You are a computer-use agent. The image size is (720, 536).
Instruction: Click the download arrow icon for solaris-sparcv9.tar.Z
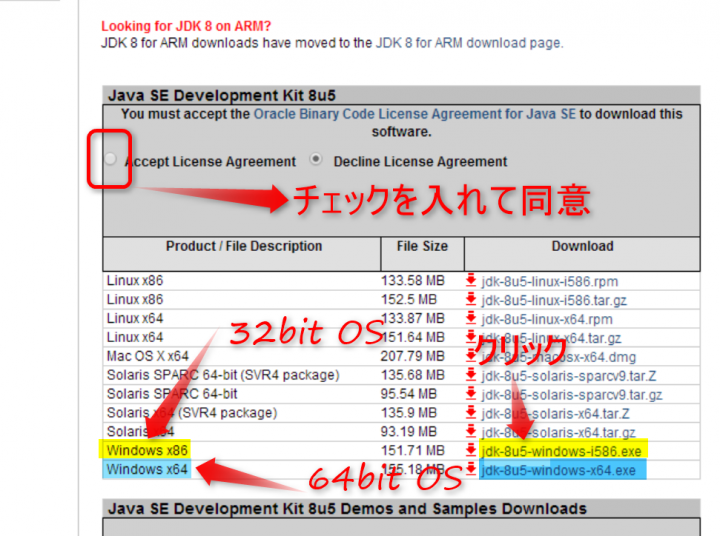471,374
